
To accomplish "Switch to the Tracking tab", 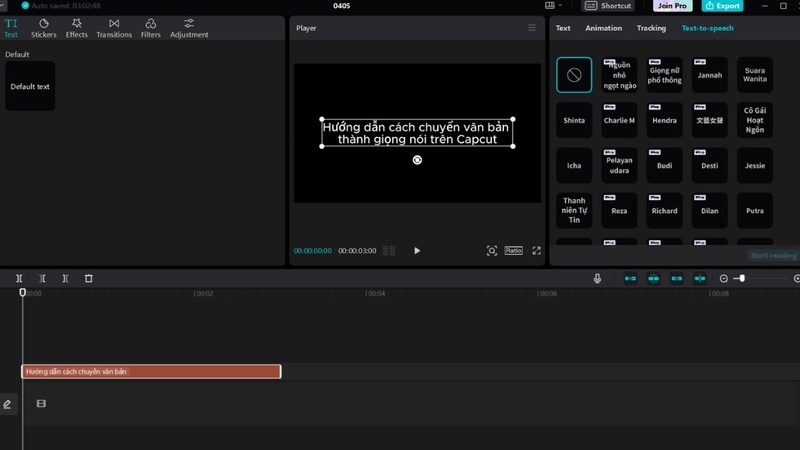I will (x=651, y=28).
